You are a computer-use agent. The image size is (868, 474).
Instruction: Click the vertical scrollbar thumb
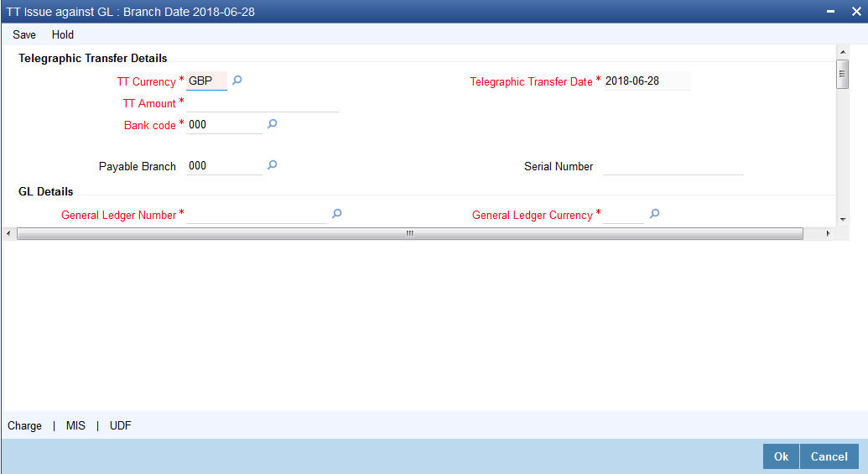click(843, 74)
